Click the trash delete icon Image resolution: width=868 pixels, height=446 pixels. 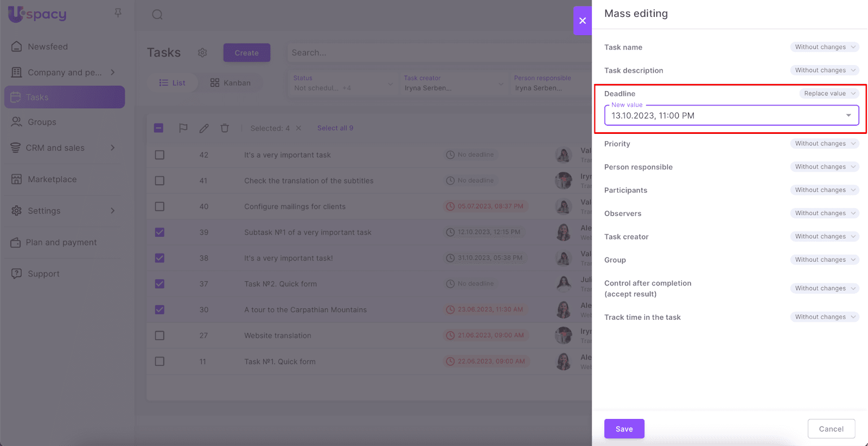(x=225, y=128)
